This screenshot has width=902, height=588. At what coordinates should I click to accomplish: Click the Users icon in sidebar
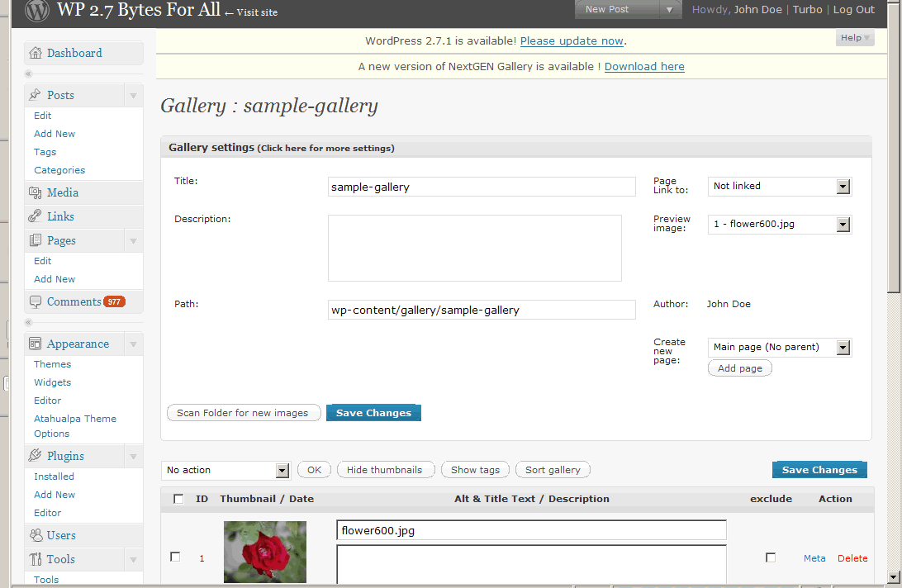pyautogui.click(x=36, y=535)
